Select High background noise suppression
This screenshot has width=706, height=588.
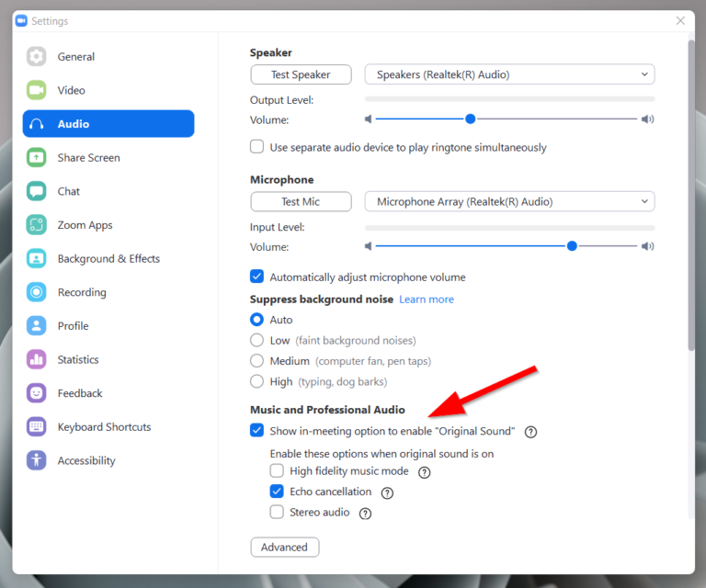[x=257, y=381]
